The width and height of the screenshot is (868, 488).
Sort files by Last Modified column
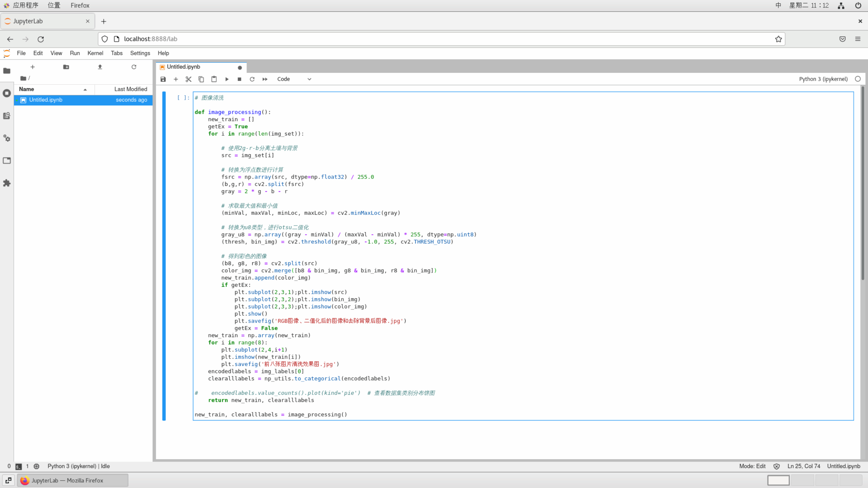point(124,89)
